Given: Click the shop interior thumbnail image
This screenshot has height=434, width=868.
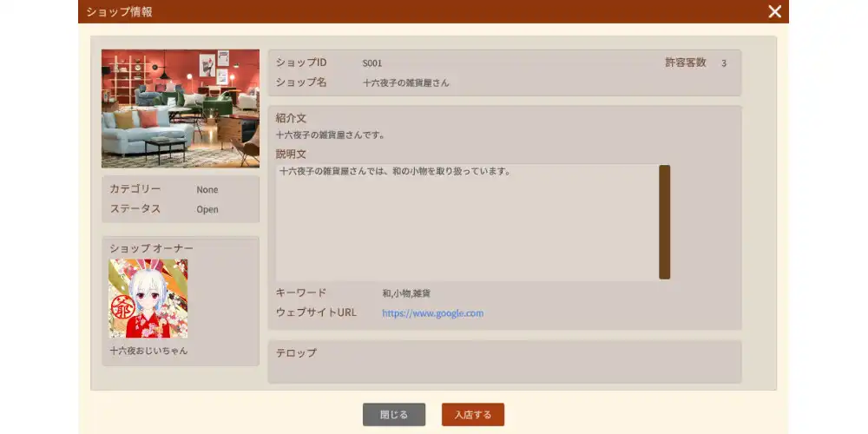Looking at the screenshot, I should [x=181, y=108].
